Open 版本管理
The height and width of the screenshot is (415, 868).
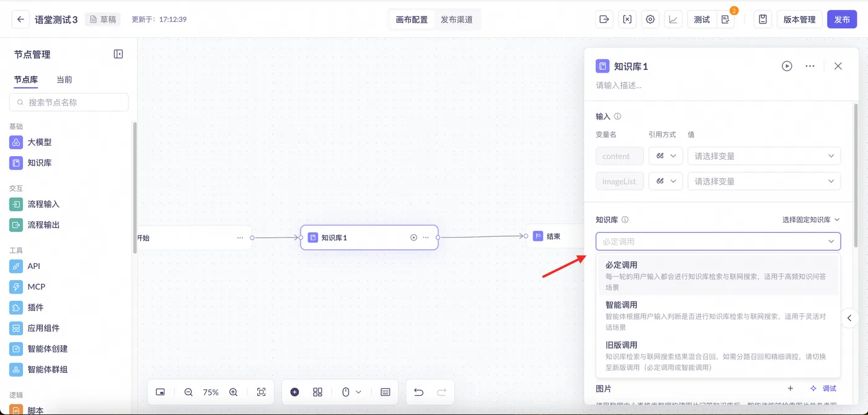point(799,19)
